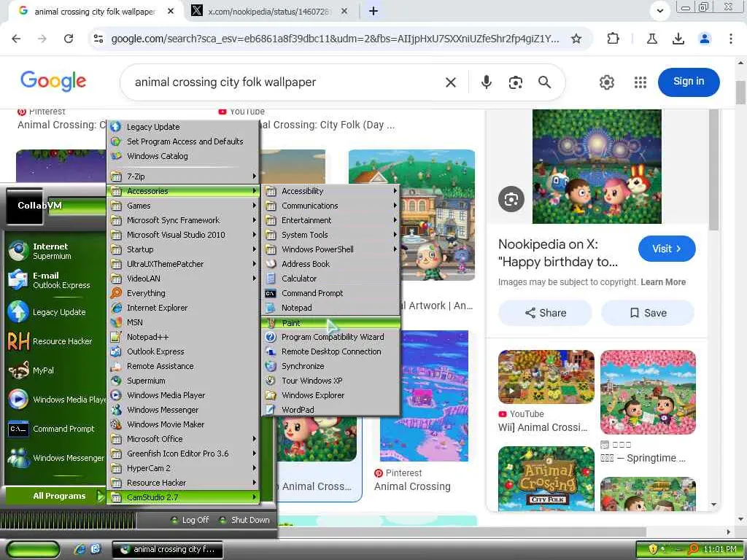Switch to the x.com nookipedia tab
This screenshot has width=747, height=560.
pyautogui.click(x=269, y=12)
